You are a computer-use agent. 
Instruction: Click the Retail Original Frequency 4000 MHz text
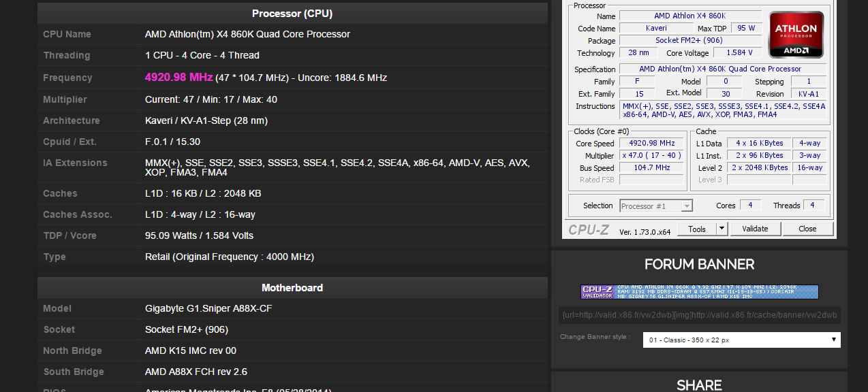(229, 257)
